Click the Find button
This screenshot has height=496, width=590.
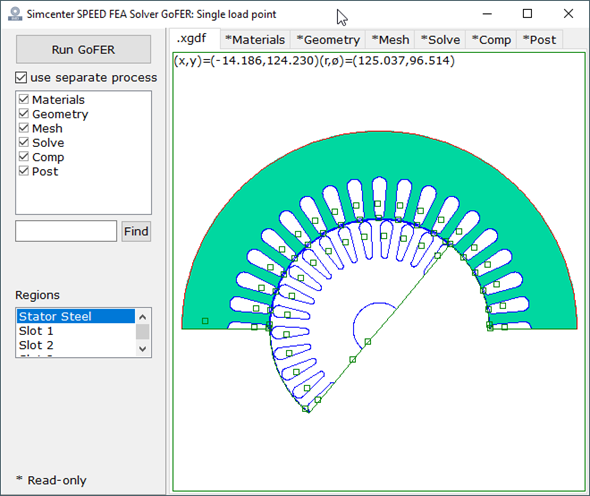pyautogui.click(x=136, y=231)
